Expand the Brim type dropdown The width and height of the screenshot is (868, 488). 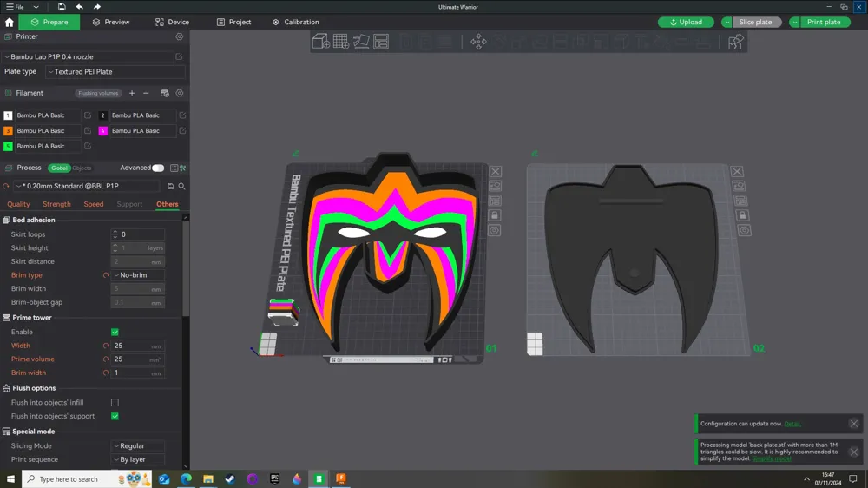pos(138,274)
